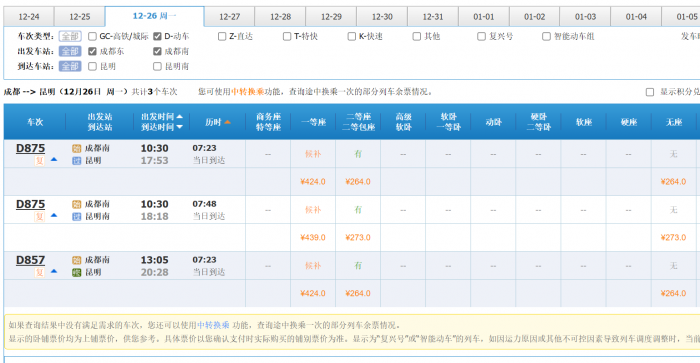Choose the 01-05 date tab

681,17
